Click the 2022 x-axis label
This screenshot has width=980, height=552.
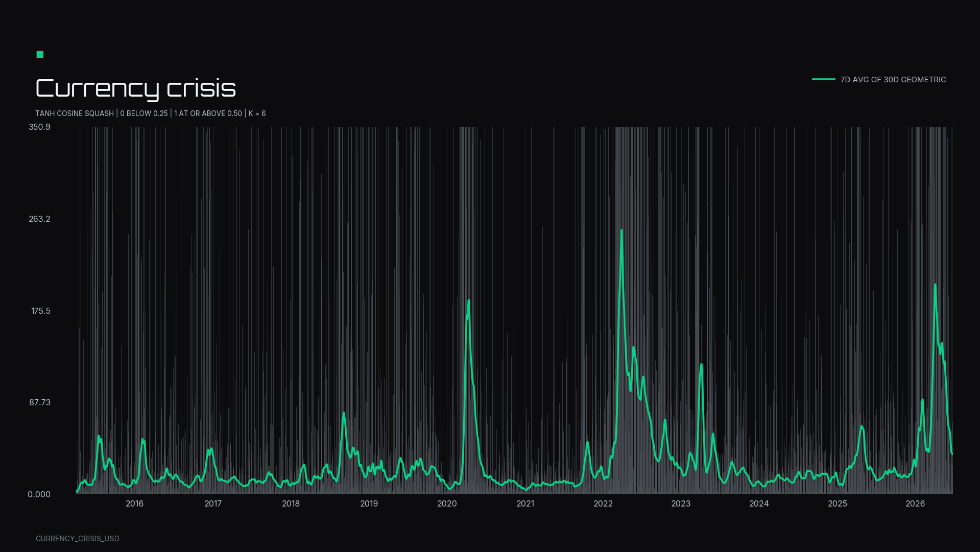(603, 503)
